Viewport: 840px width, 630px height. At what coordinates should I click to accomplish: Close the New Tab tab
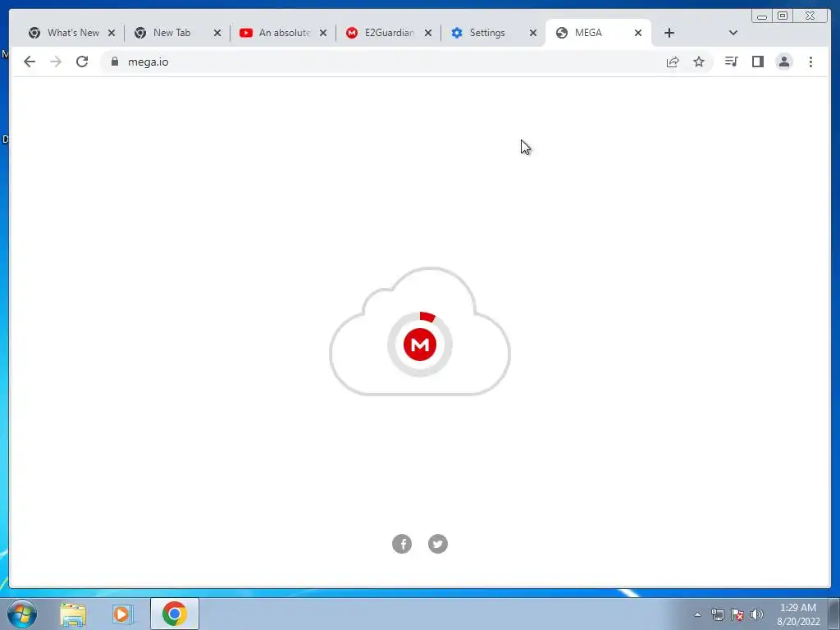tap(217, 33)
